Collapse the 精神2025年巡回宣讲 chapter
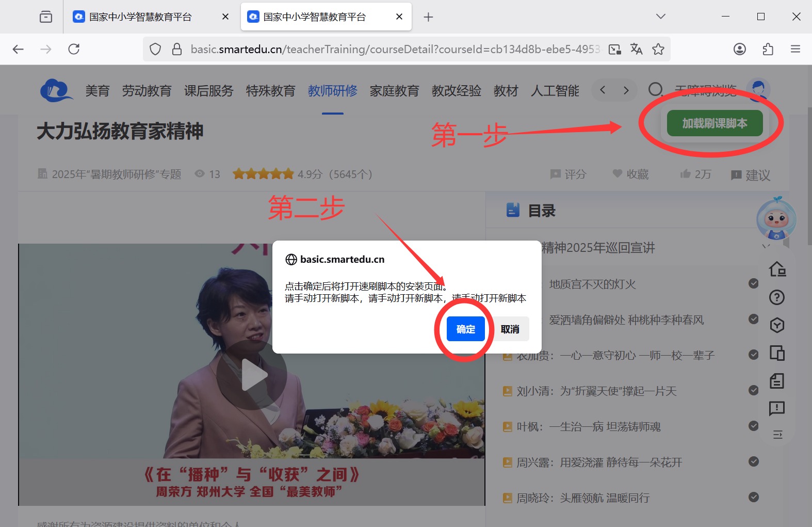 click(766, 247)
